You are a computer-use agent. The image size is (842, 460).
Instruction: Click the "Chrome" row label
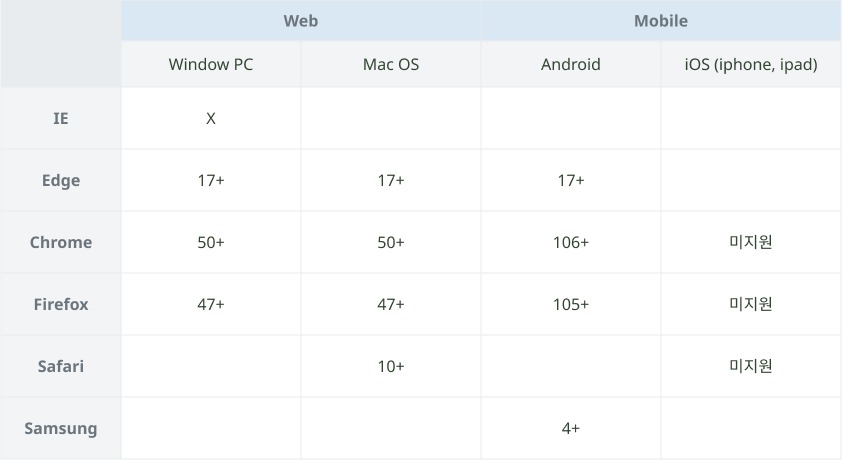(x=61, y=242)
